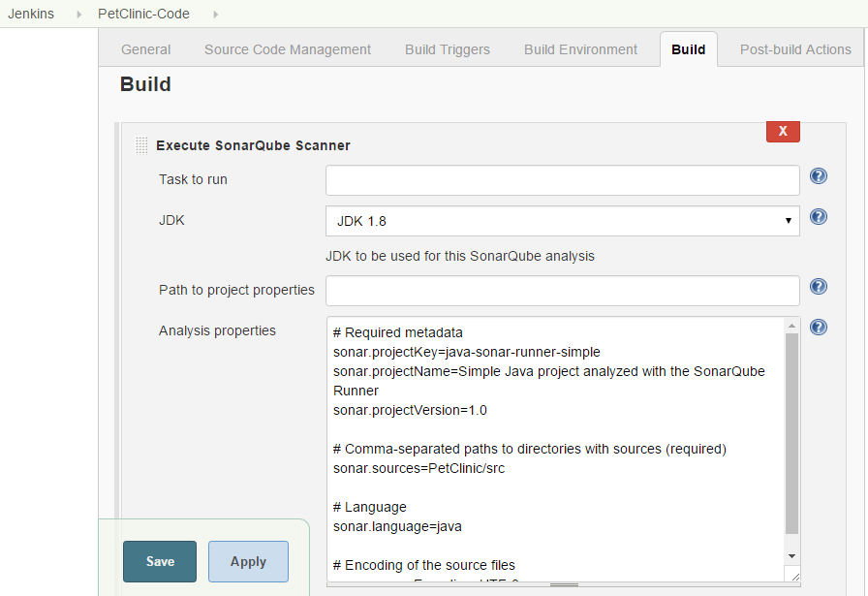Click the textarea scrollbar down arrow

point(791,555)
